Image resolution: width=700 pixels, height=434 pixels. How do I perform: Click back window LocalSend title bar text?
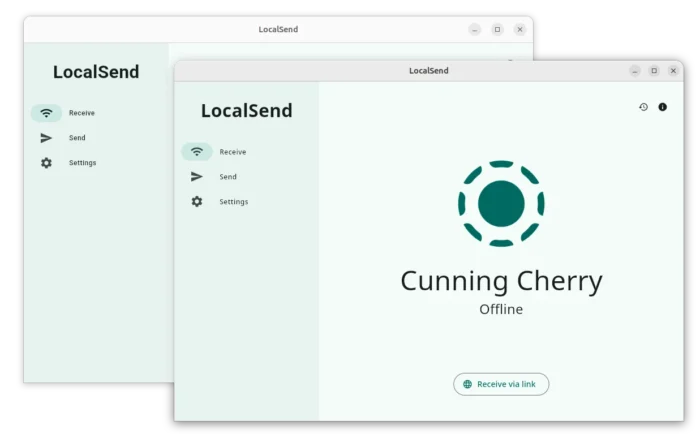[278, 29]
